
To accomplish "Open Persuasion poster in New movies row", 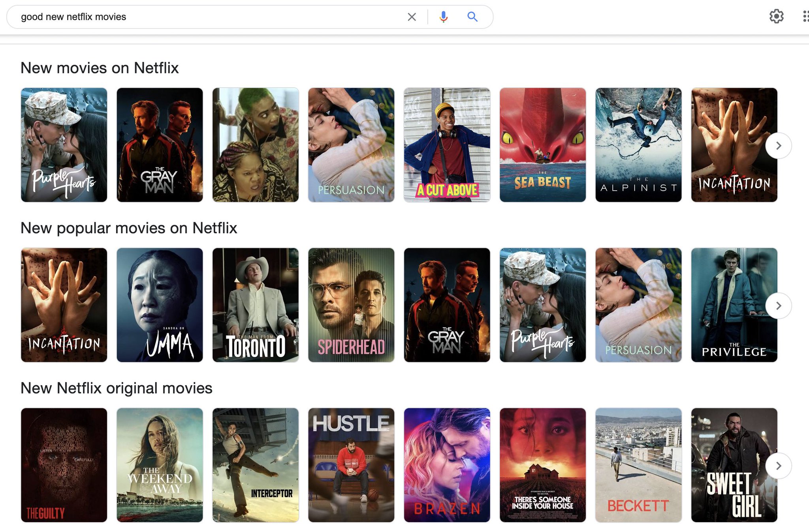I will tap(351, 145).
